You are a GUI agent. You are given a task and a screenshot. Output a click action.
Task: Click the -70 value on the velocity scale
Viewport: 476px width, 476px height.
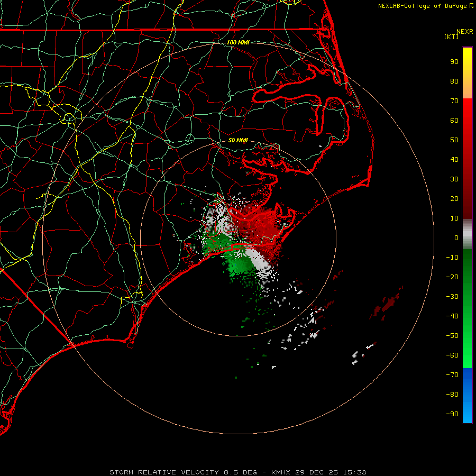point(452,375)
